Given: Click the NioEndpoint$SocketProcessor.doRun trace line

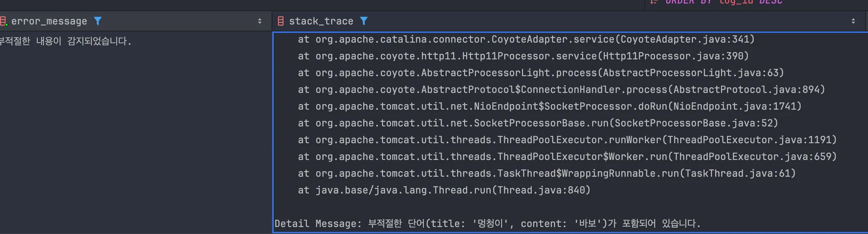Looking at the screenshot, I should 550,106.
